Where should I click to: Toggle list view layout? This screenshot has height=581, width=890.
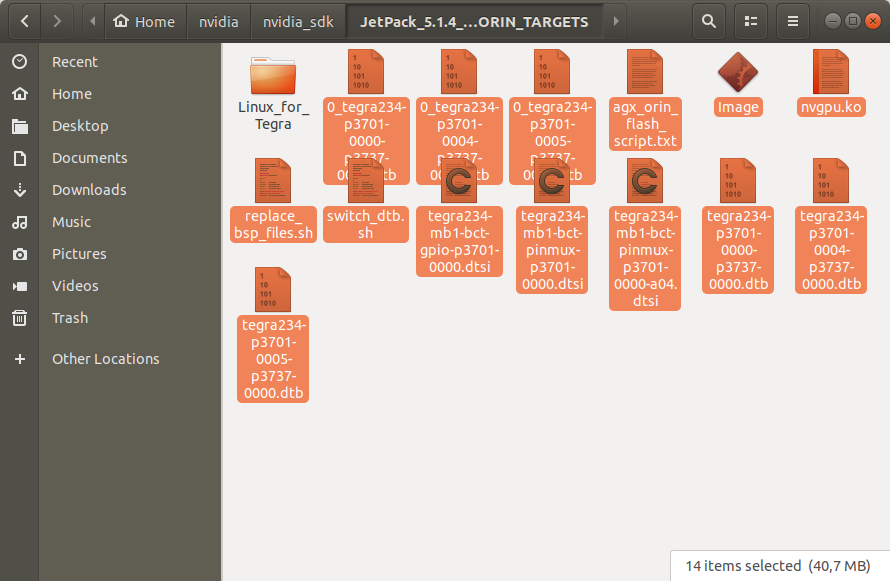click(751, 22)
